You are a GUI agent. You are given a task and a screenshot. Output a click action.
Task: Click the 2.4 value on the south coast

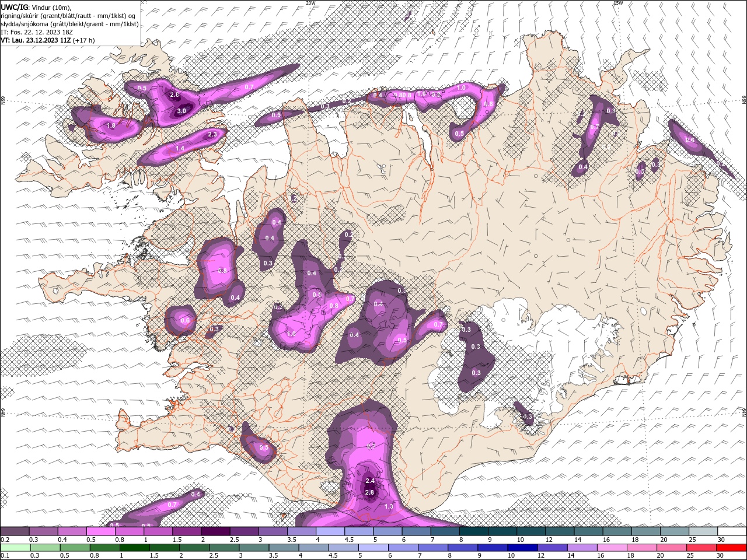369,481
